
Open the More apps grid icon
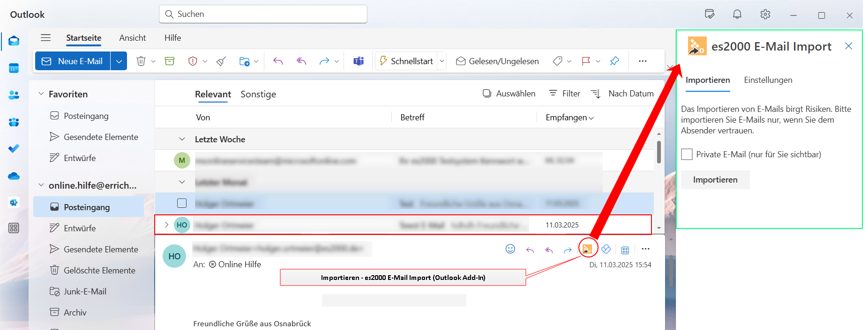click(14, 228)
